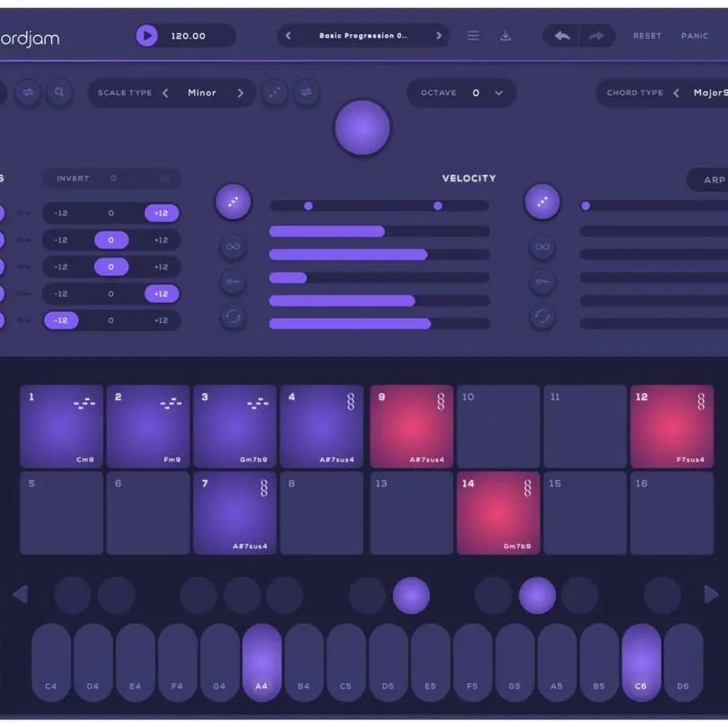Viewport: 728px width, 727px height.
Task: Select previous scale type arrow
Action: 165,92
